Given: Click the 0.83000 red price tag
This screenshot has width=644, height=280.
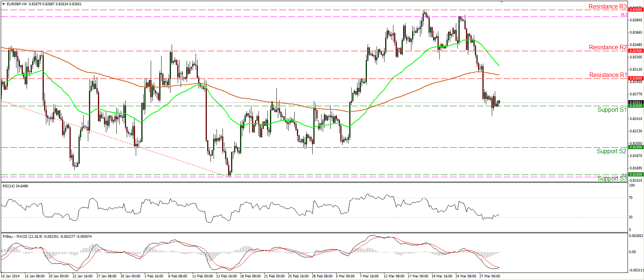Looking at the screenshot, I should pos(636,79).
